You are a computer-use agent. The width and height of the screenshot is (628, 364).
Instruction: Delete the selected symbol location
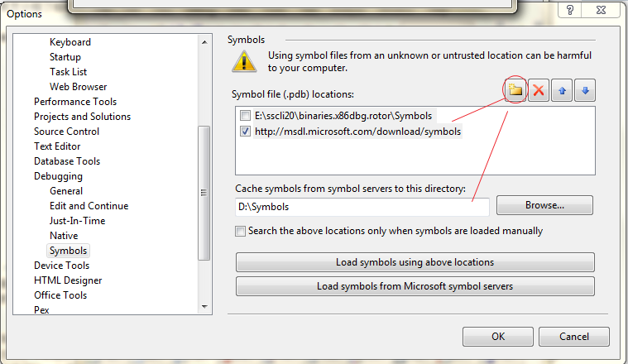coord(539,90)
